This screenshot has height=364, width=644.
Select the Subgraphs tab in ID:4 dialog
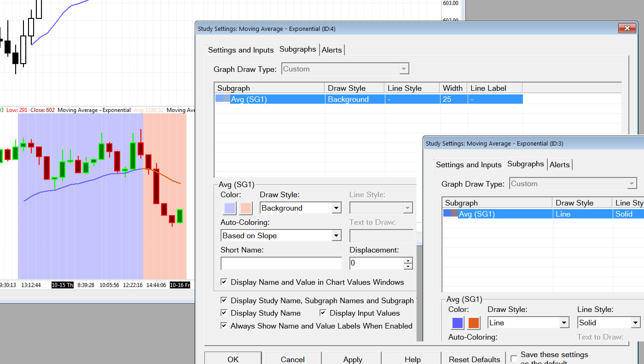point(298,49)
